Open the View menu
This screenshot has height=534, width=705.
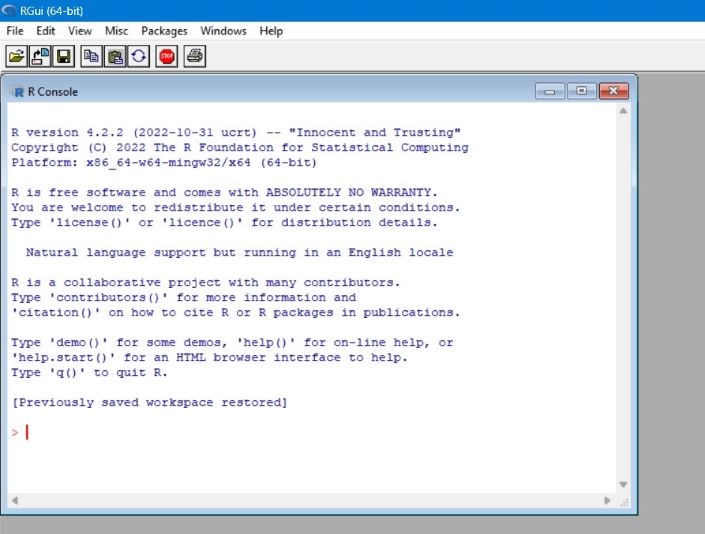[x=80, y=31]
